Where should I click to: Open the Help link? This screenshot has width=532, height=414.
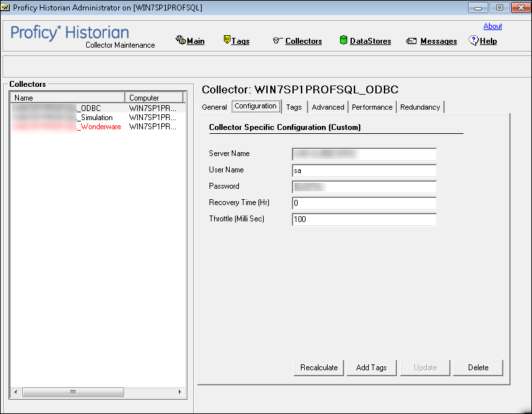tap(488, 41)
